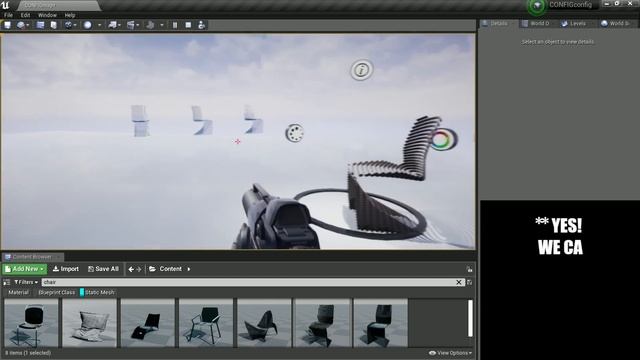Viewport: 640px width, 360px height.
Task: Click the info 'i' widget in viewport
Action: coord(361,70)
